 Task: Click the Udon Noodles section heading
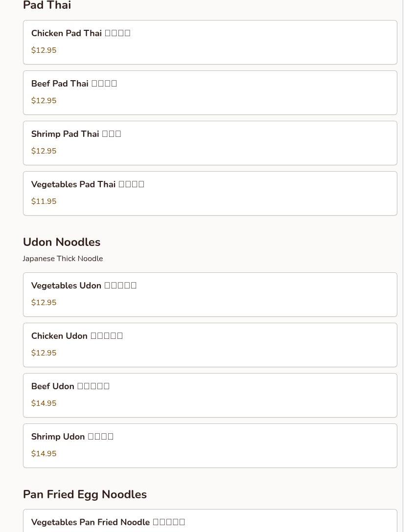62,242
